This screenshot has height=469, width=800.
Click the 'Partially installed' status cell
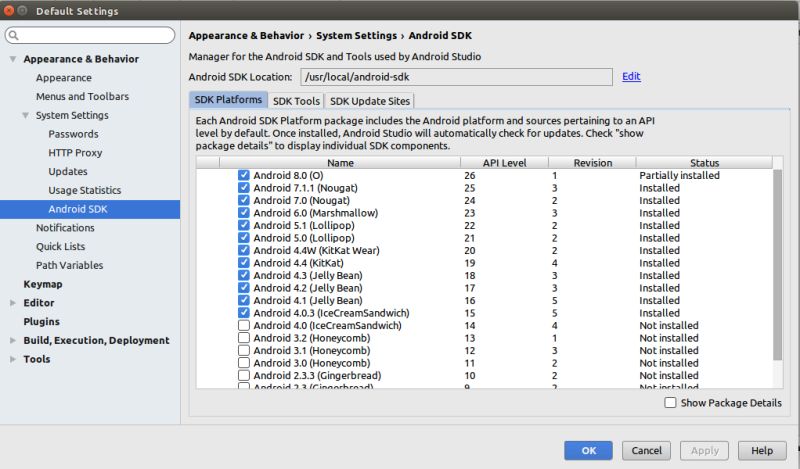(680, 175)
